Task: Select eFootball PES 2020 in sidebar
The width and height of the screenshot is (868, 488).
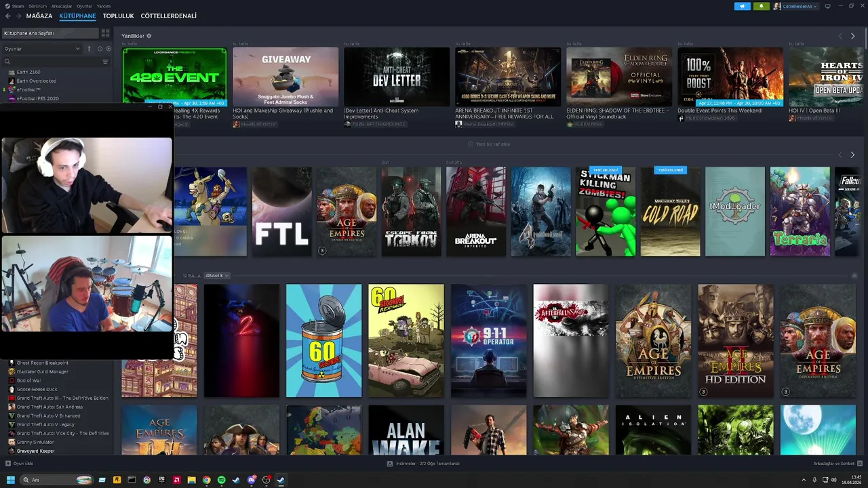Action: click(x=37, y=98)
